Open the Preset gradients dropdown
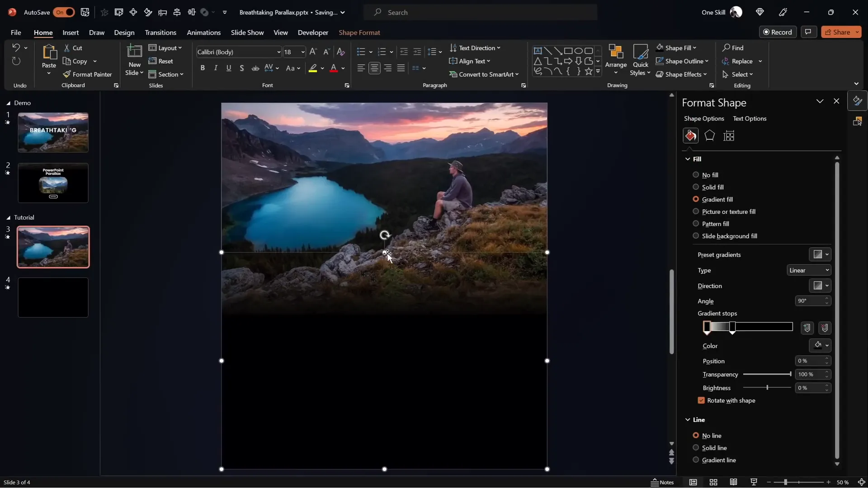 click(x=820, y=254)
